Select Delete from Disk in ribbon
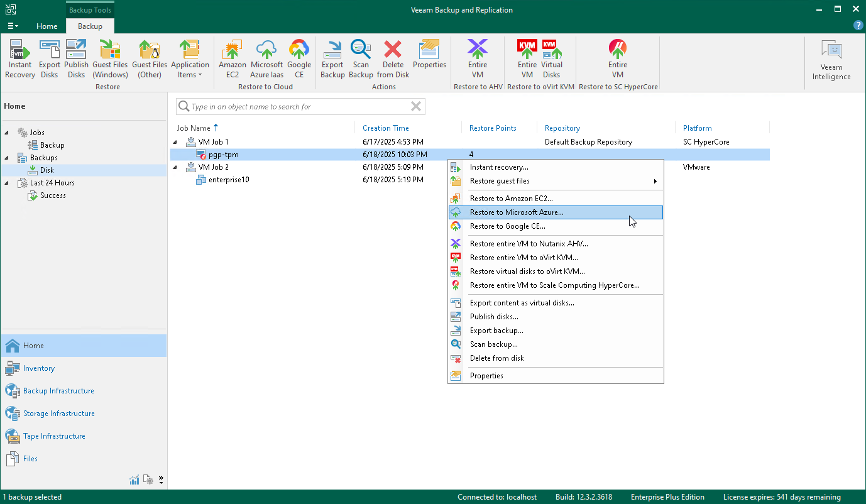The image size is (866, 504). [393, 59]
